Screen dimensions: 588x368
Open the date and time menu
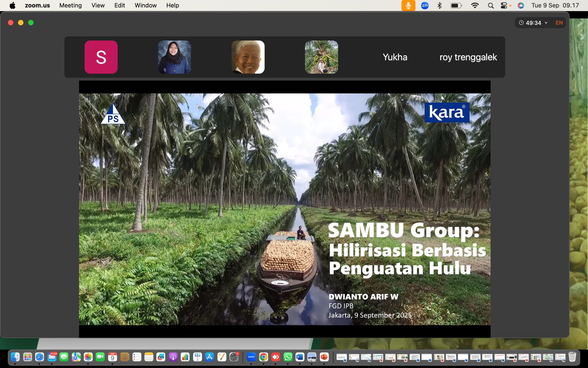pyautogui.click(x=555, y=6)
